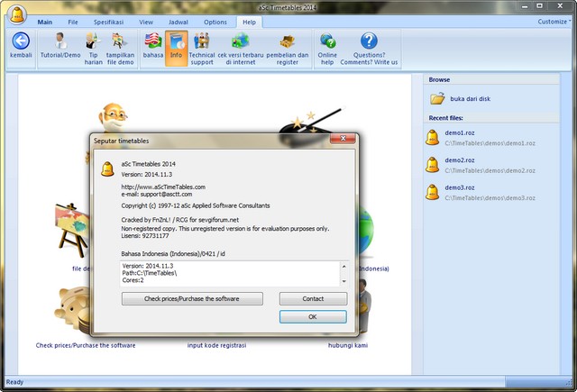Click the Lisensi: 92731177 text
Viewport: 577px width, 392px height.
145,236
